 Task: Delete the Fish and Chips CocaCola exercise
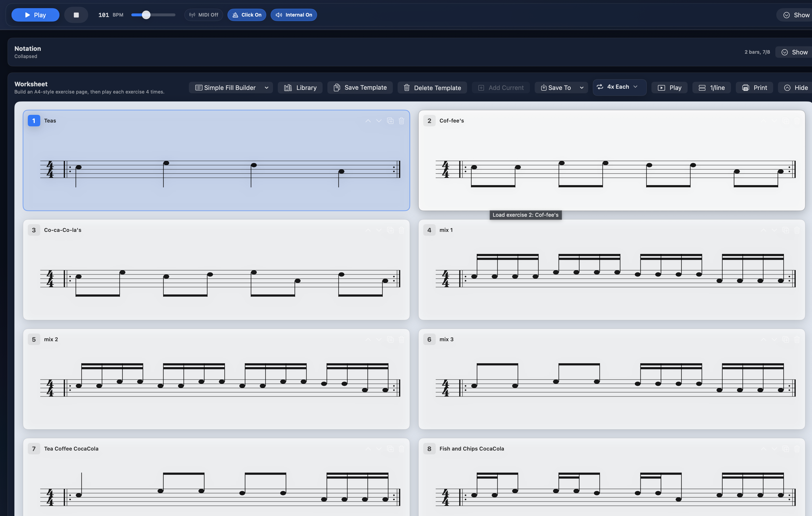pos(797,449)
